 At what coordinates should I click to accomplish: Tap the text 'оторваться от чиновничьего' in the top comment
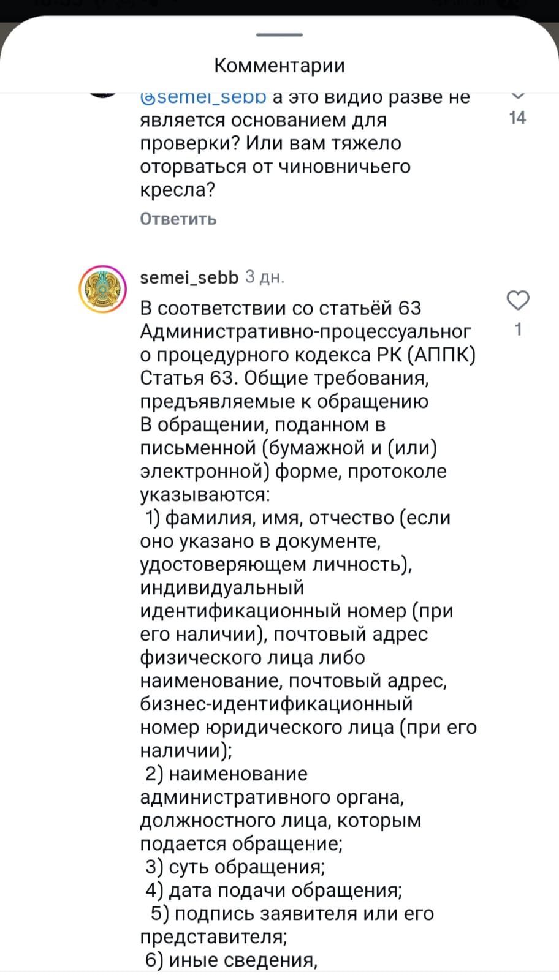275,167
